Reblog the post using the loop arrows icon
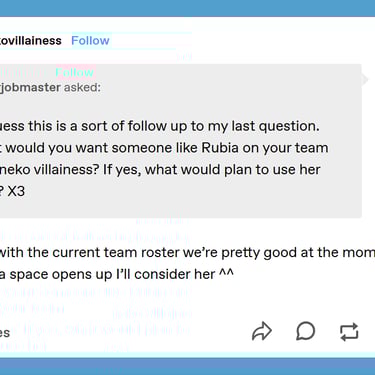 coord(349,332)
